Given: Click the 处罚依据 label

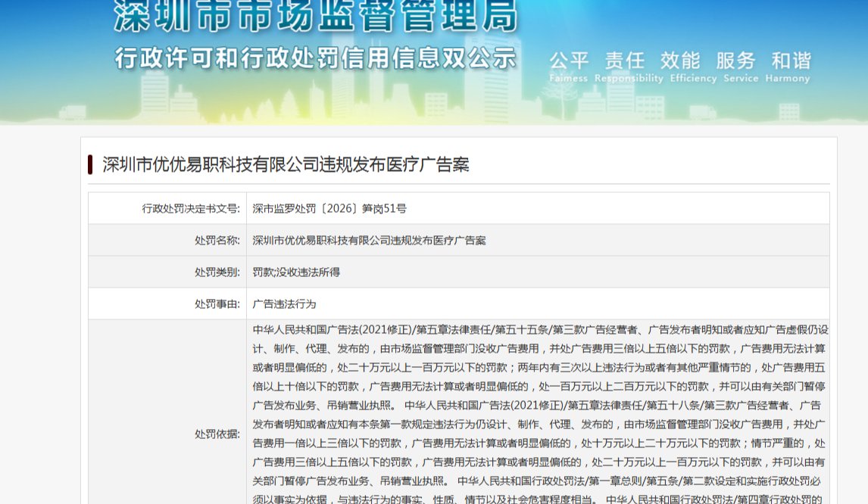Looking at the screenshot, I should 217,434.
